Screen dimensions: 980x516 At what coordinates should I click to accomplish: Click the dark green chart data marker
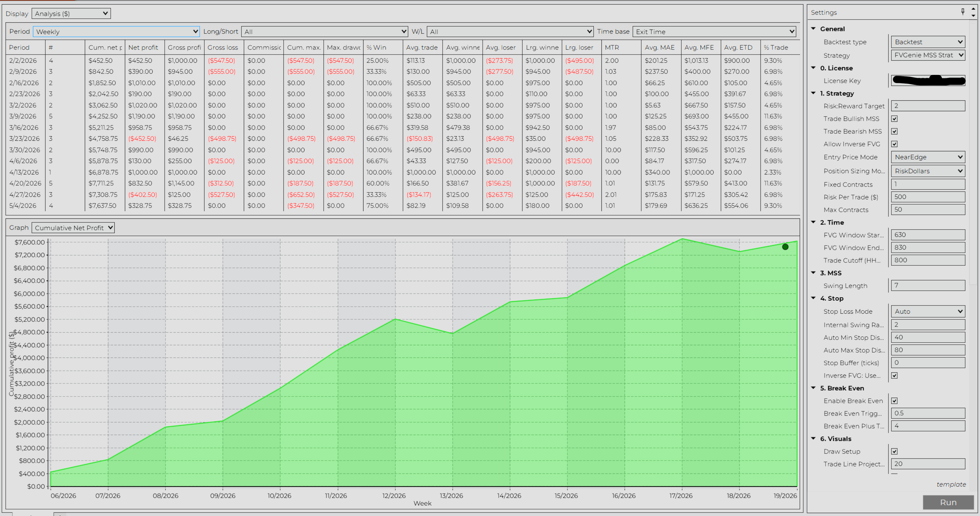point(785,247)
